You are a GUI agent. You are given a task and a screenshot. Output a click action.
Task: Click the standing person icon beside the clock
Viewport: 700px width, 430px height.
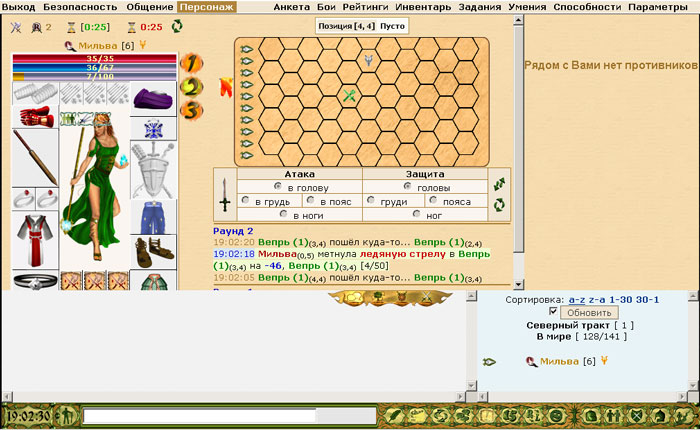[x=67, y=416]
